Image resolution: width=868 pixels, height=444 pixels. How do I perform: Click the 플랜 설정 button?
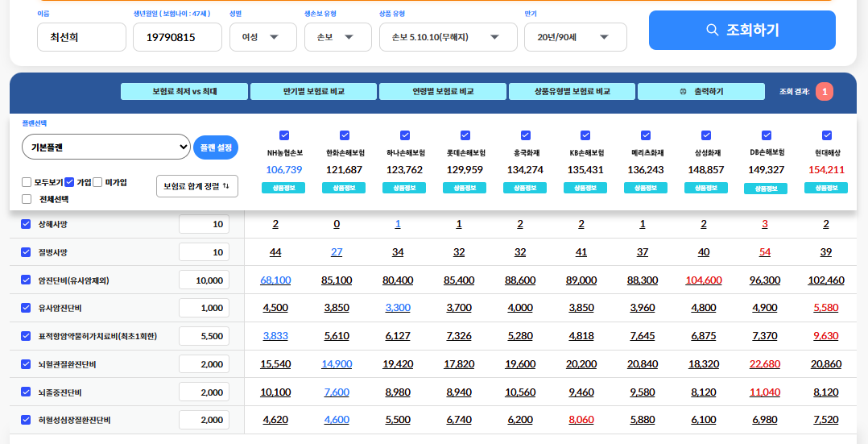[x=216, y=147]
